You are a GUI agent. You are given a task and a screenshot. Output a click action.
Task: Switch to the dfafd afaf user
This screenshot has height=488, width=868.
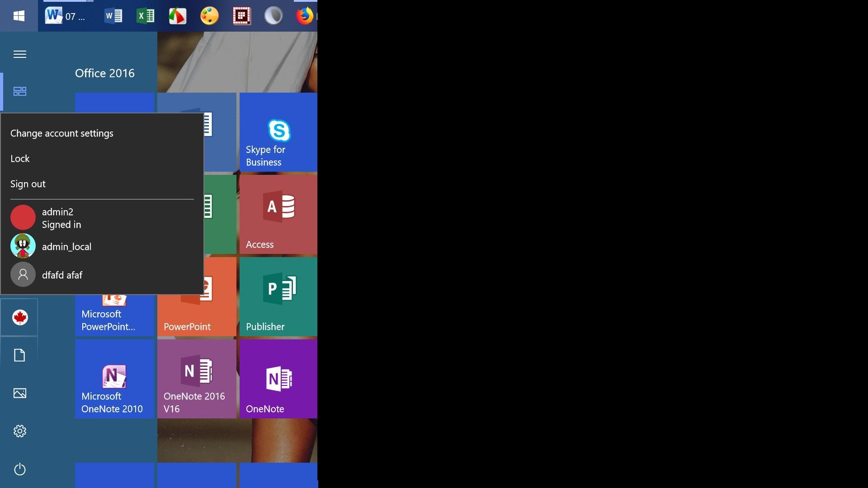62,275
